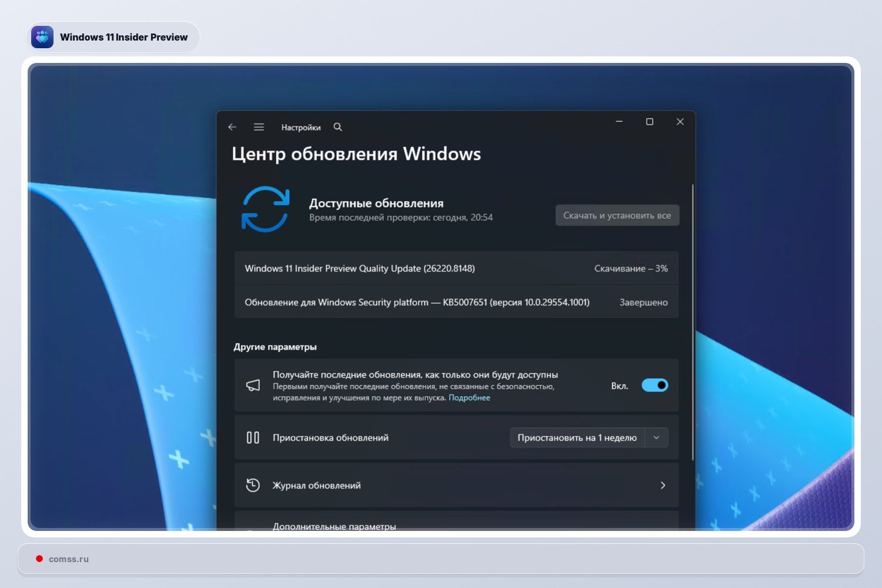Viewport: 882px width, 588px height.
Task: Open the Настройки title menu item
Action: pos(302,127)
